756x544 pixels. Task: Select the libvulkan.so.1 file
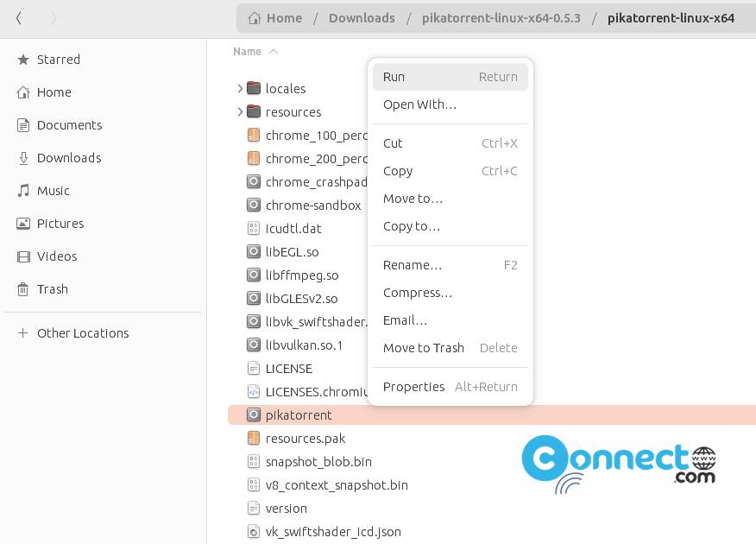point(304,345)
